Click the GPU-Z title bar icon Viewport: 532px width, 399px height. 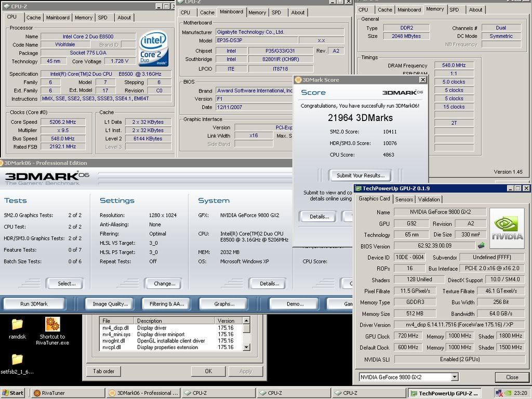click(x=358, y=188)
